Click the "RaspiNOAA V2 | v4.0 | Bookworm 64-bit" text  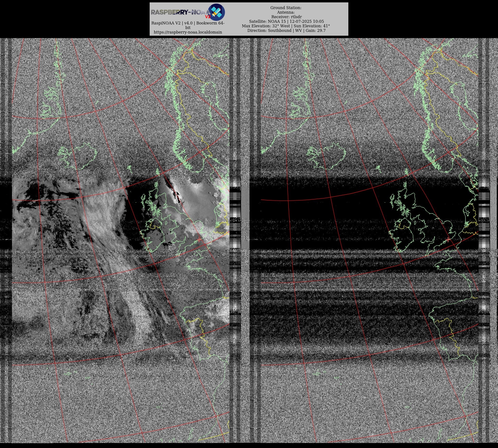pos(188,25)
